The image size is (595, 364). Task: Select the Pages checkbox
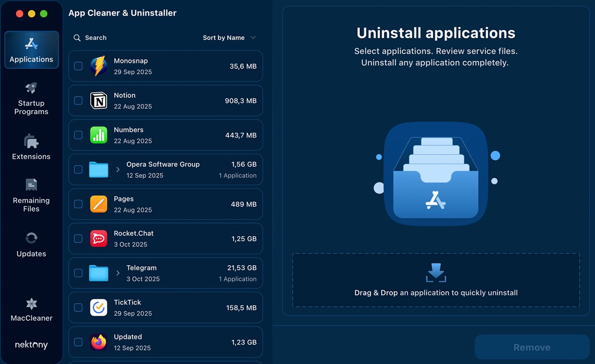tap(79, 204)
